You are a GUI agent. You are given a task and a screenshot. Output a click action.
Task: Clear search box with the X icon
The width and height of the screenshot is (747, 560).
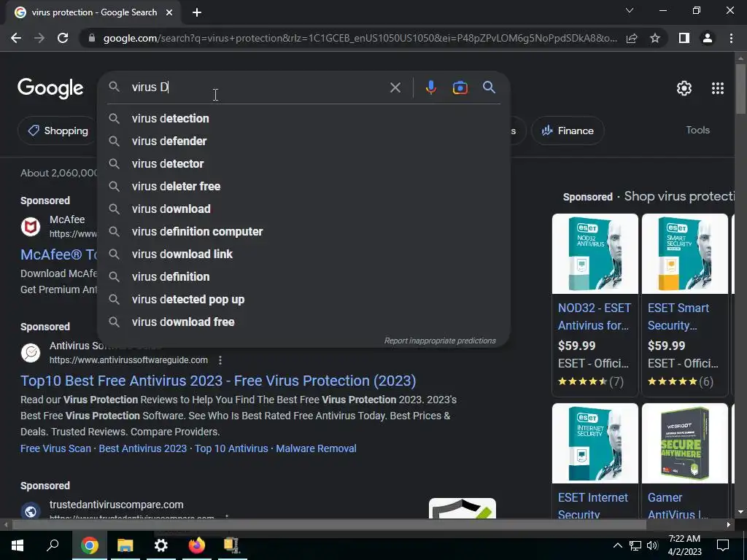click(x=395, y=87)
